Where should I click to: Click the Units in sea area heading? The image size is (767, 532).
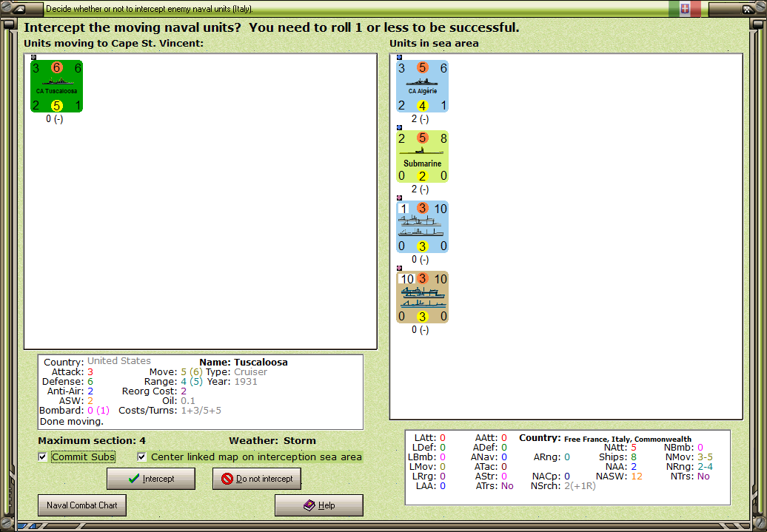434,43
